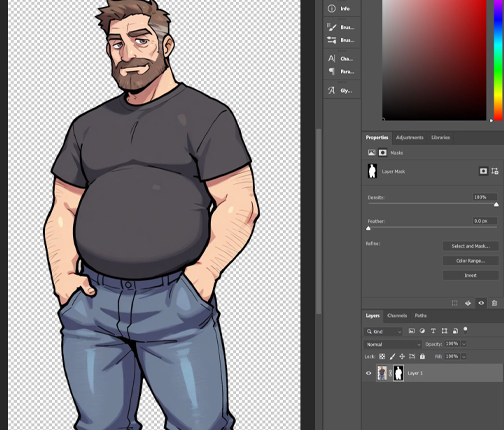Expand the Opacity slider dropdown arrow
This screenshot has height=430, width=504.
point(464,344)
